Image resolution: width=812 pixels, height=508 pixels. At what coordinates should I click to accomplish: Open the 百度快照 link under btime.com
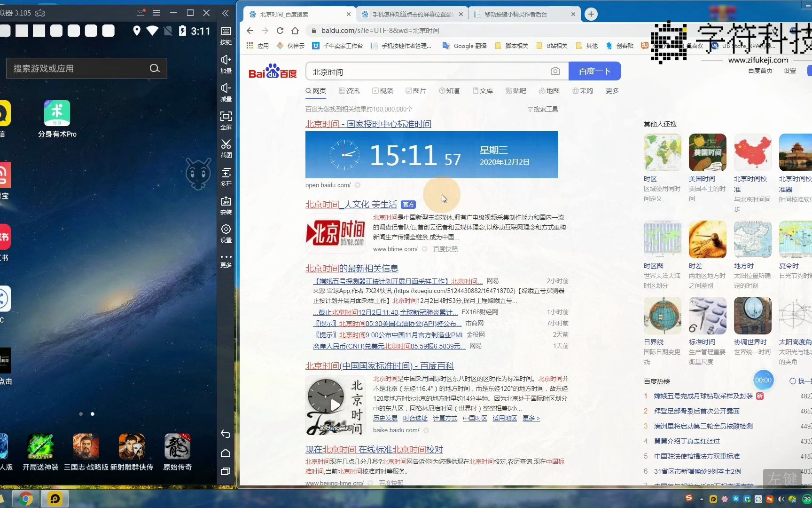click(x=445, y=249)
